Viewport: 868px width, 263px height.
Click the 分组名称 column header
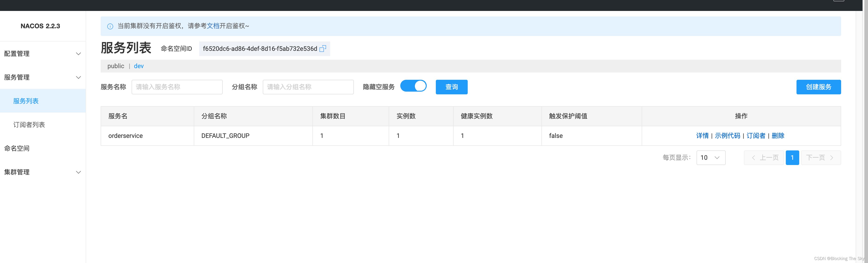253,116
